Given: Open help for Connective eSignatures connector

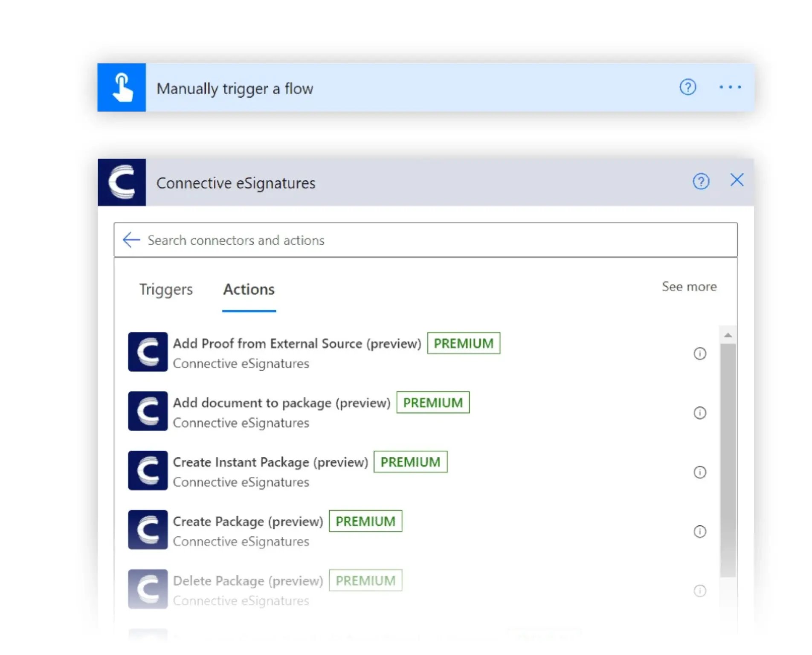Looking at the screenshot, I should coord(701,181).
